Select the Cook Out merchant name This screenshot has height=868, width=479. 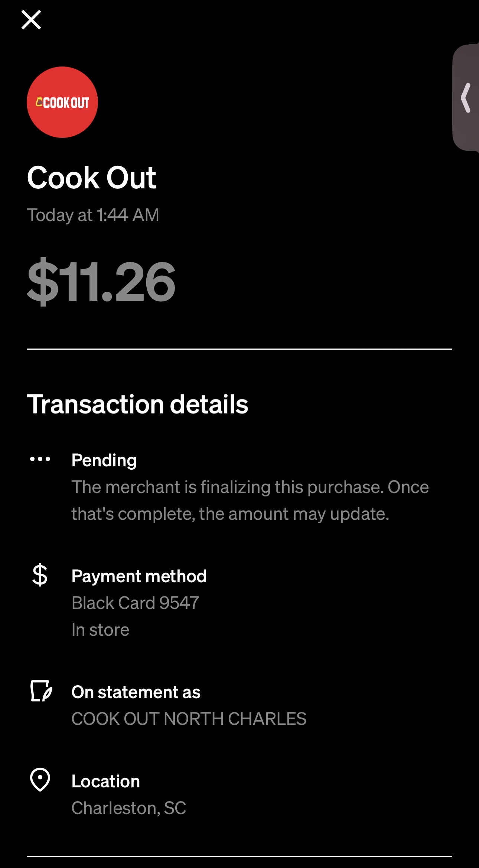(92, 178)
